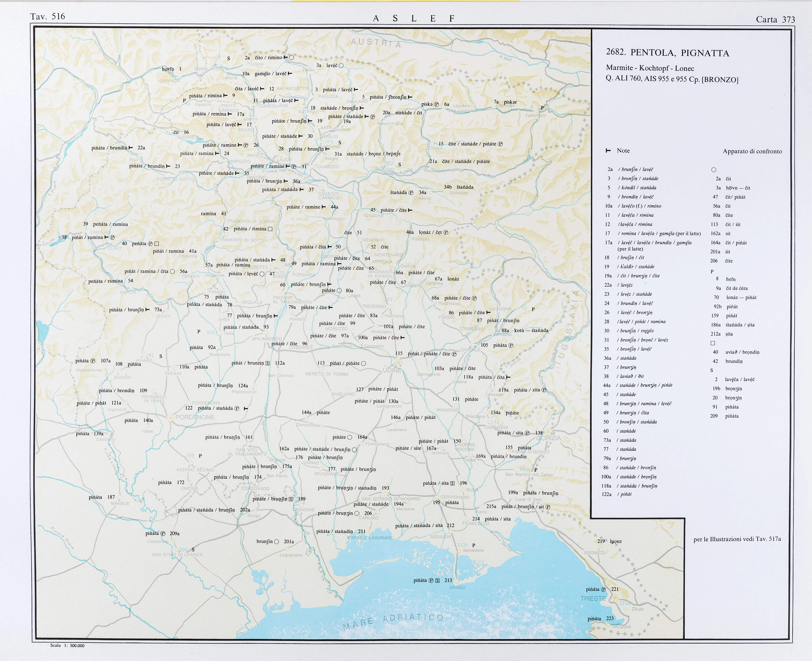
Task: Click the circle symbol heading the Apparato list
Action: click(714, 170)
